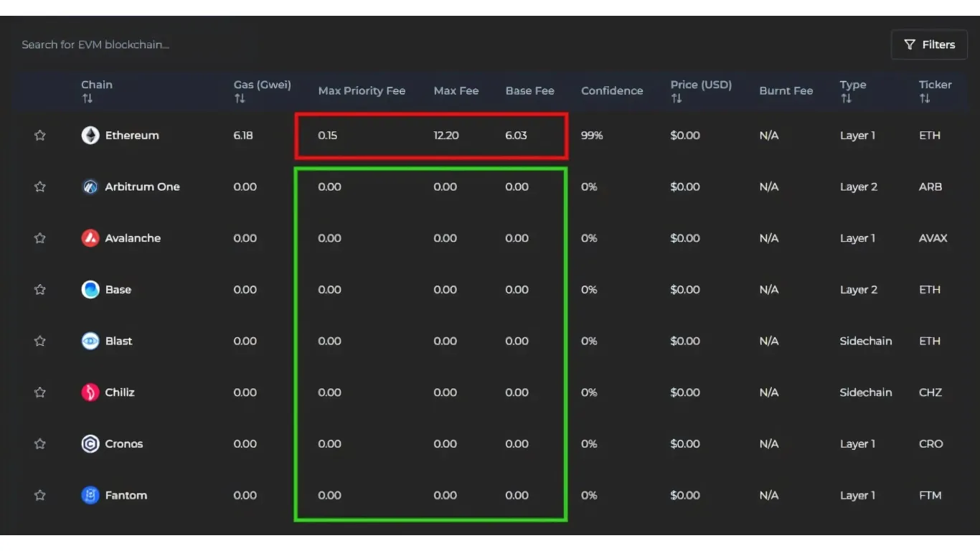
Task: Click the Base logo icon
Action: pos(90,290)
